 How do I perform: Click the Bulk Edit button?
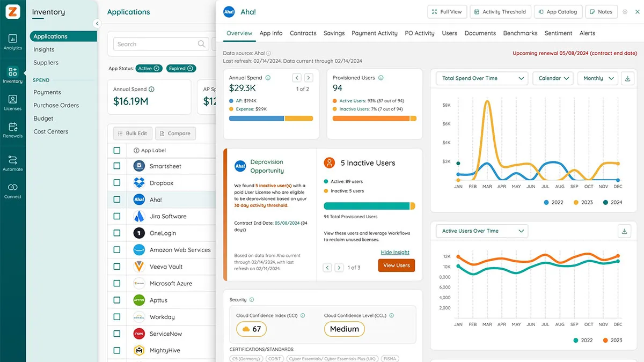pos(133,134)
